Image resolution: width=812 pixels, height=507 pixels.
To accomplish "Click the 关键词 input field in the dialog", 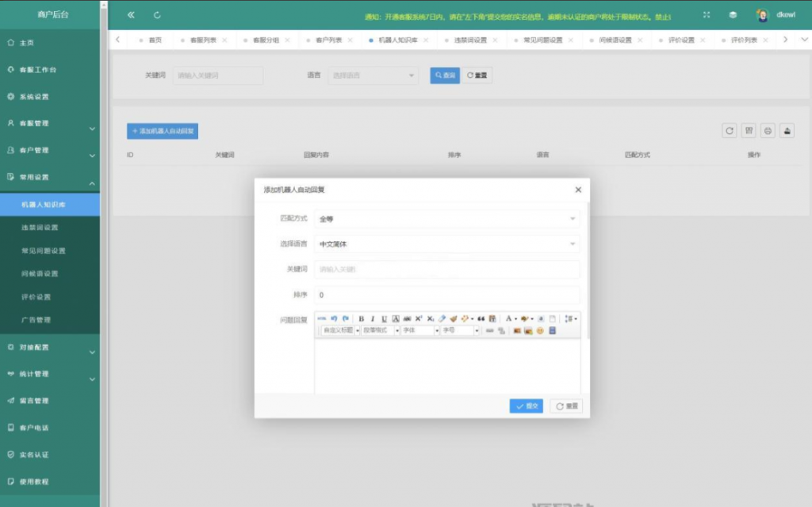I will click(x=447, y=270).
